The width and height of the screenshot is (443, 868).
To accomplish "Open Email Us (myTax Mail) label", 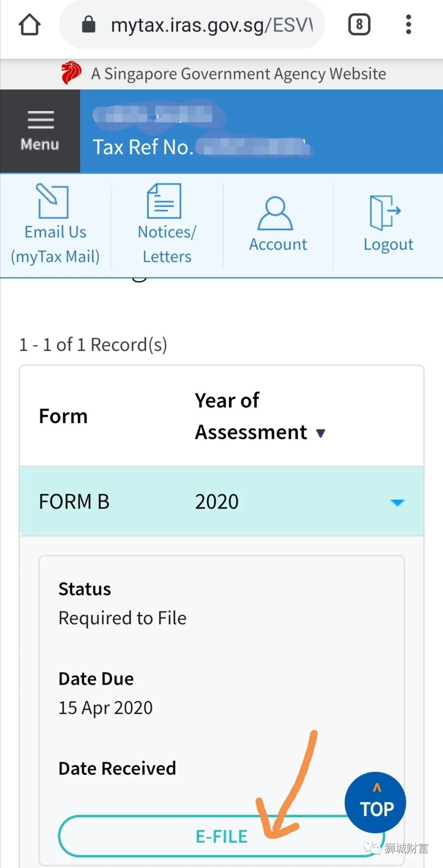I will click(x=55, y=244).
